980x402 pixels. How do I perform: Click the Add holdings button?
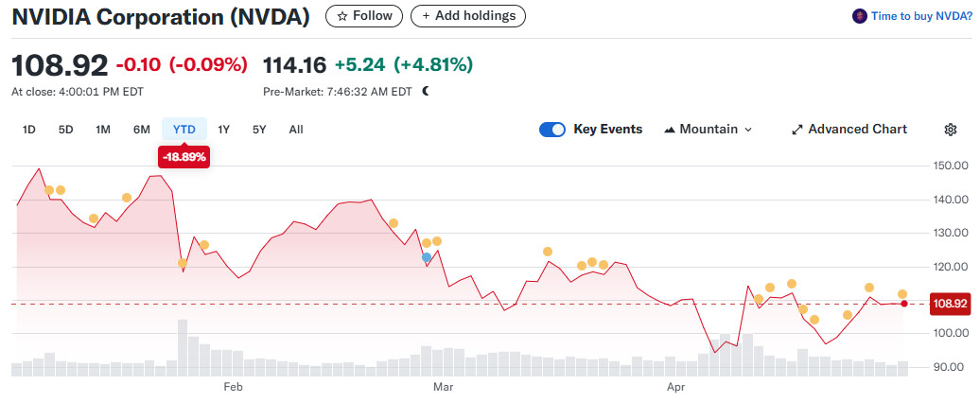pyautogui.click(x=468, y=16)
